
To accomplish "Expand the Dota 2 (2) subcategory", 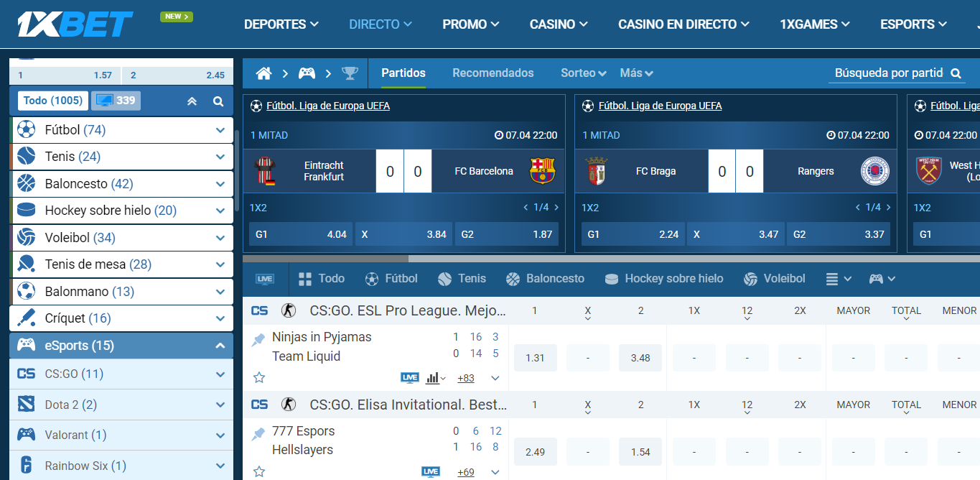I will pyautogui.click(x=220, y=405).
